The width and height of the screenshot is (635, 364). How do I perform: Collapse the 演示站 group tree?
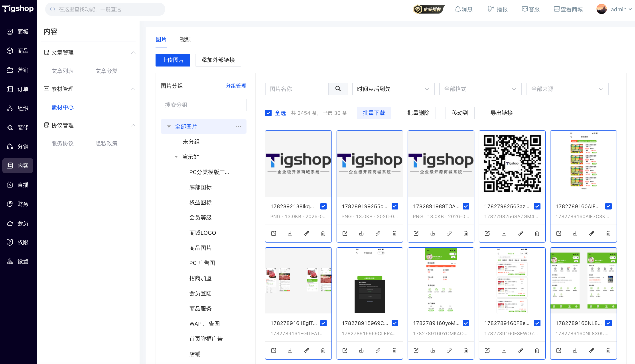(x=176, y=157)
